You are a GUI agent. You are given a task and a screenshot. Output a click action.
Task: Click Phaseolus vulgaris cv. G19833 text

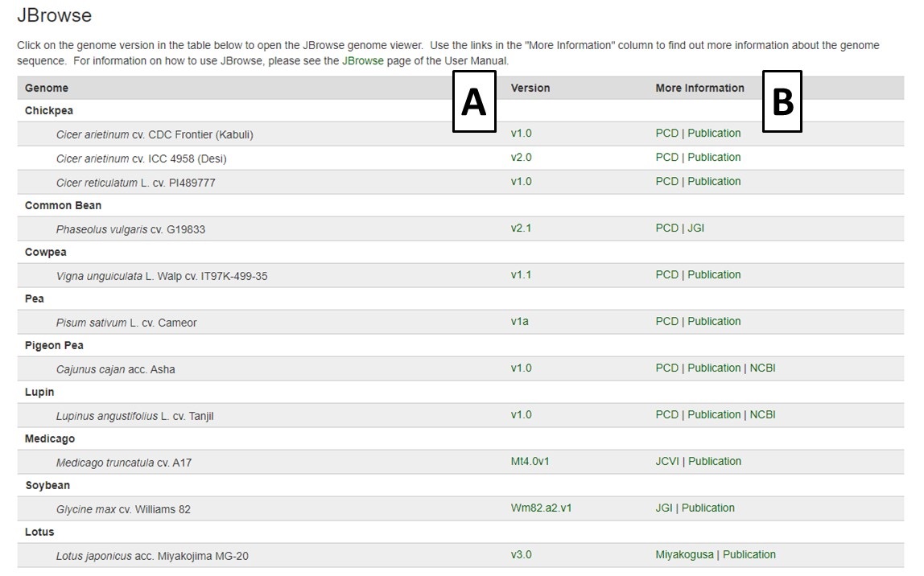click(x=131, y=230)
